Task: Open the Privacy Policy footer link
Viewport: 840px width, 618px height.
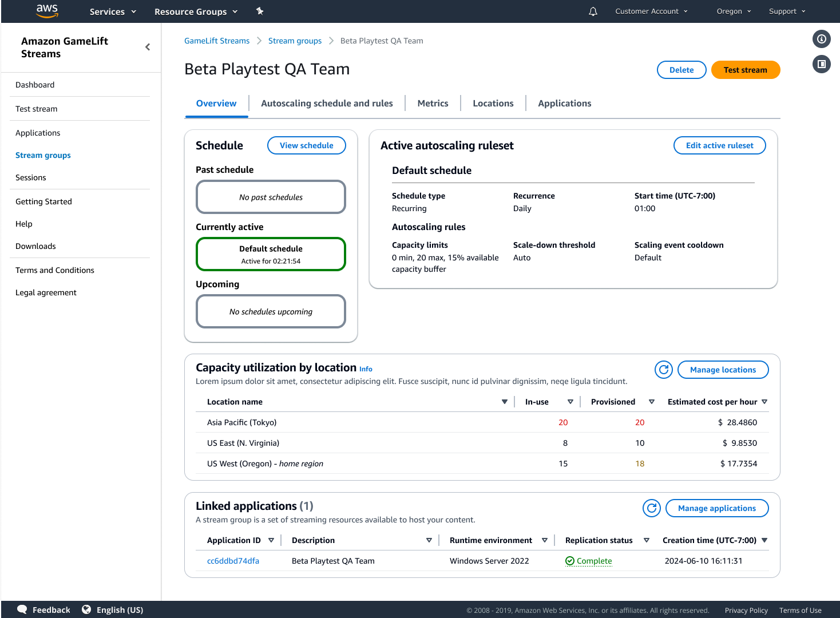Action: (746, 610)
